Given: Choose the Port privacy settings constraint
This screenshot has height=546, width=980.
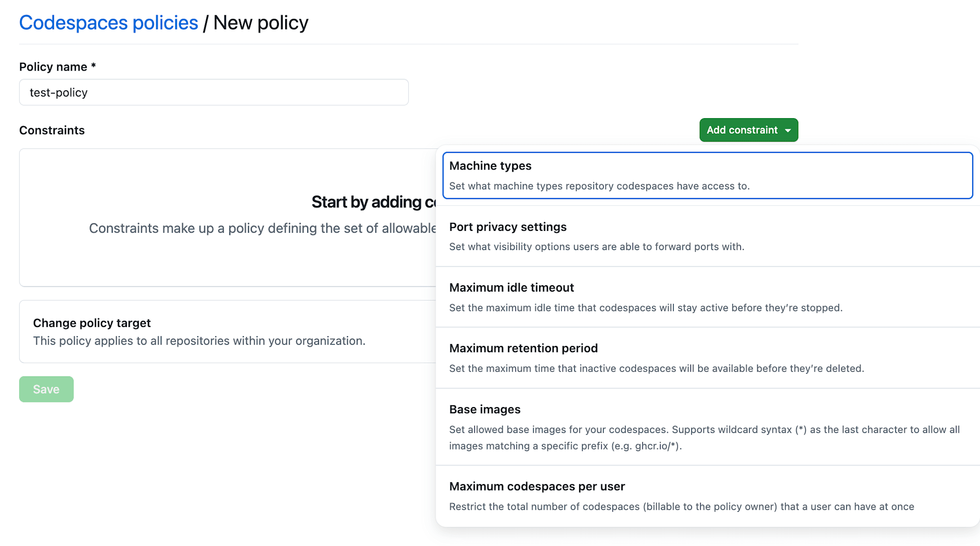Looking at the screenshot, I should [708, 236].
